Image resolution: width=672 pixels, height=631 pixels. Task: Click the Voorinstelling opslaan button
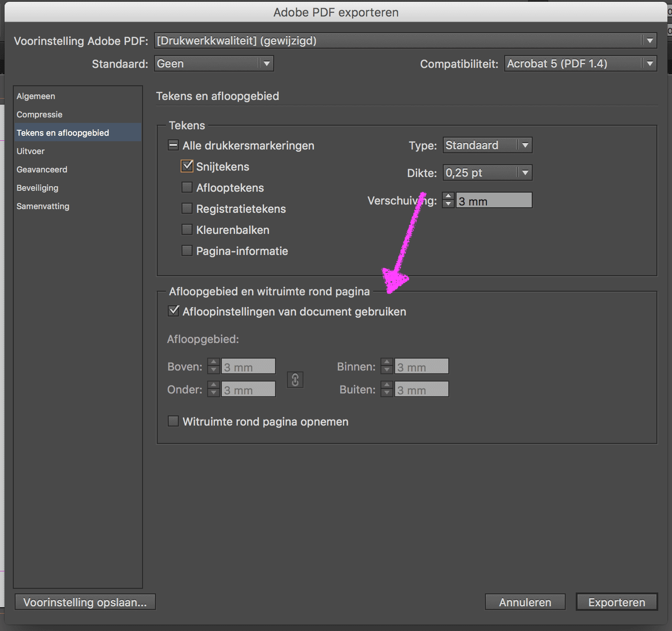pyautogui.click(x=85, y=602)
